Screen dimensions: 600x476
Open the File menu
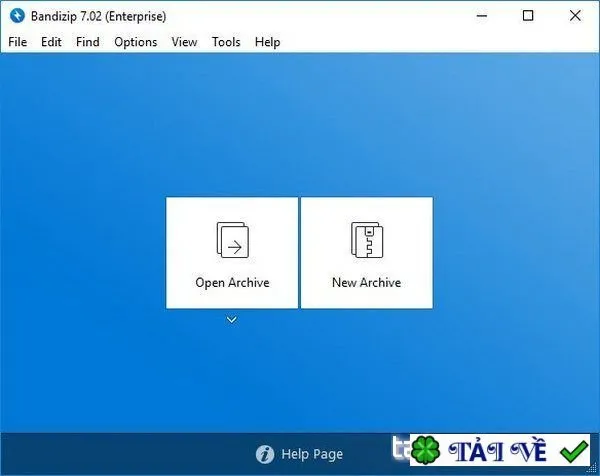[x=18, y=42]
